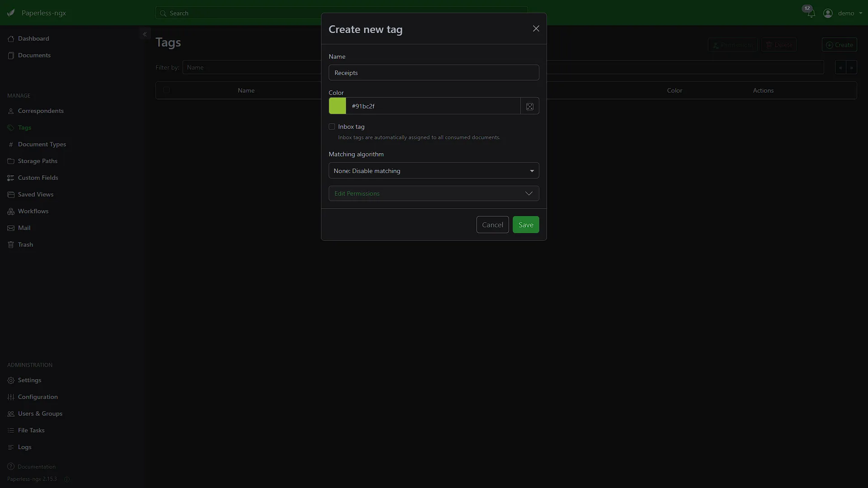
Task: Click the demo user avatar icon
Action: click(x=828, y=13)
